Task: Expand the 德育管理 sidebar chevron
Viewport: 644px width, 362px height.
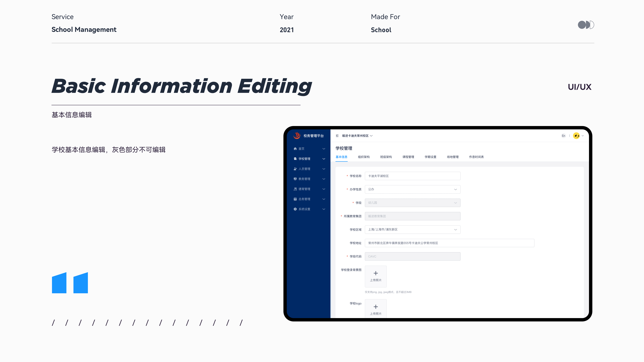Action: click(x=324, y=189)
